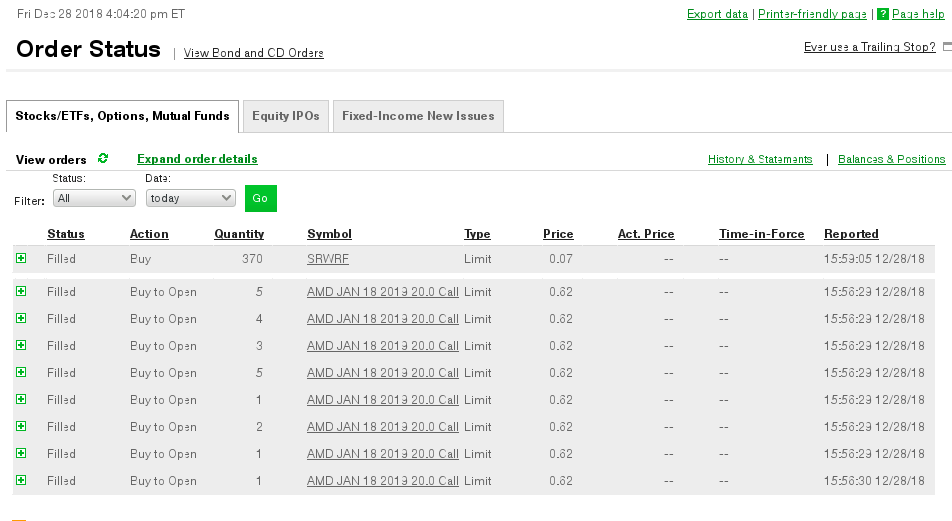The image size is (952, 521).
Task: Open the Date filter dropdown
Action: [190, 198]
